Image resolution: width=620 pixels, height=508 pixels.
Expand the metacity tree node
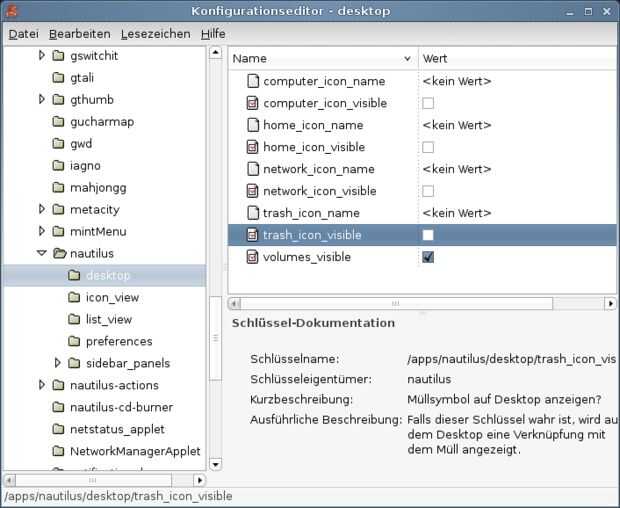pyautogui.click(x=42, y=209)
